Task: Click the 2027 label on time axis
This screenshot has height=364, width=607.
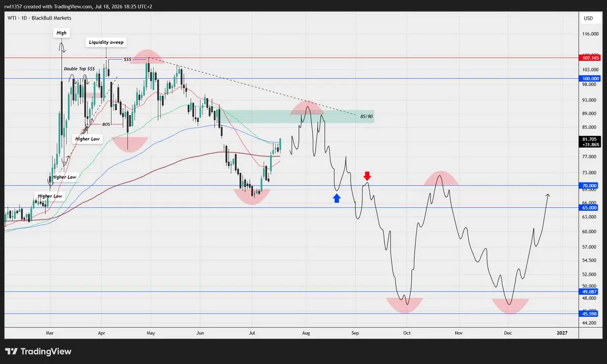Action: (x=561, y=333)
